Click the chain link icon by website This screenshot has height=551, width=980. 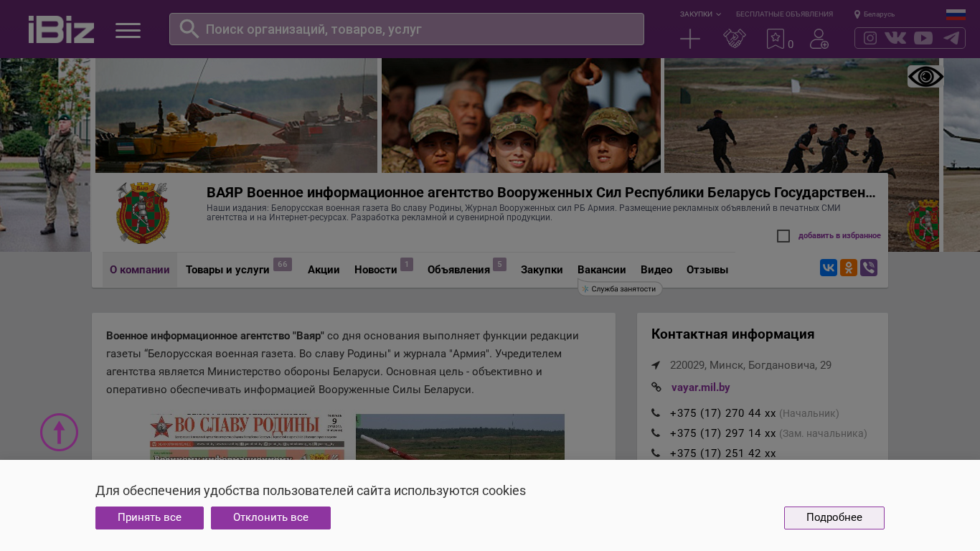coord(656,387)
